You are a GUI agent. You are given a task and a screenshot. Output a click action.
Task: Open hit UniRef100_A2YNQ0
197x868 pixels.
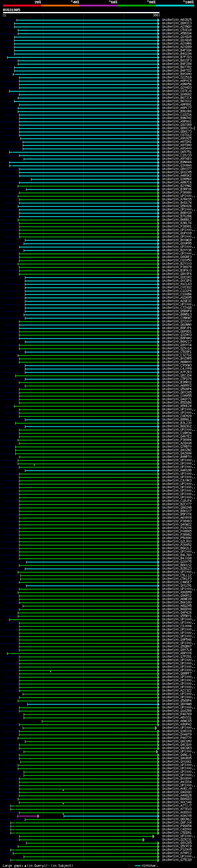(x=177, y=26)
